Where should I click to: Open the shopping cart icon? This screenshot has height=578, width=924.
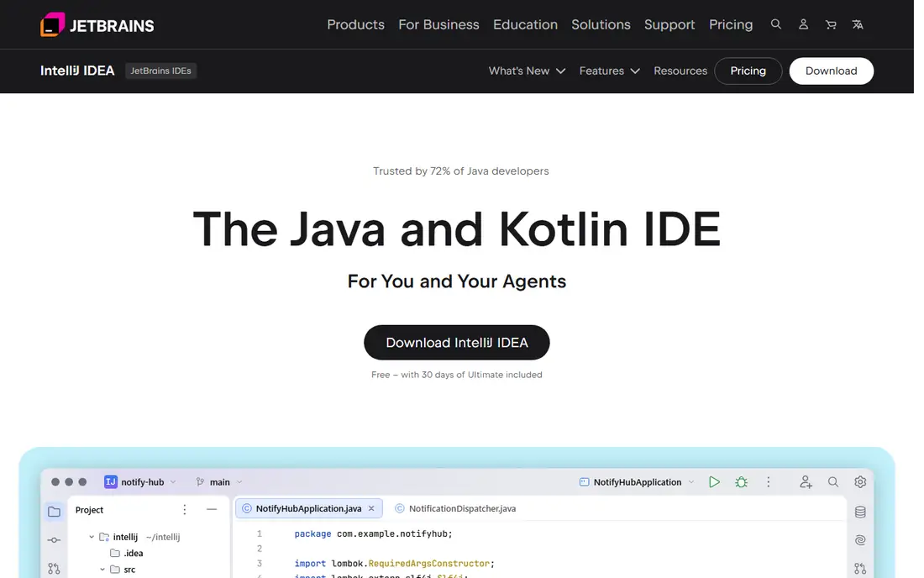[830, 24]
